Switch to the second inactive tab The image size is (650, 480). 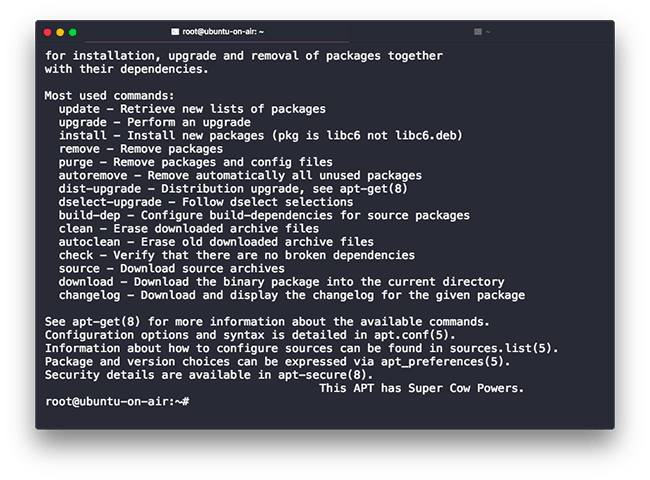point(482,32)
